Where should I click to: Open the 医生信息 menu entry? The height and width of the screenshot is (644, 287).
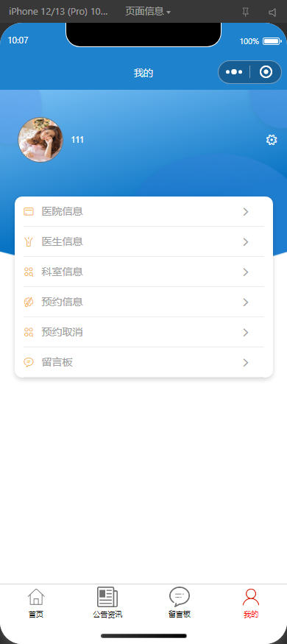(143, 242)
